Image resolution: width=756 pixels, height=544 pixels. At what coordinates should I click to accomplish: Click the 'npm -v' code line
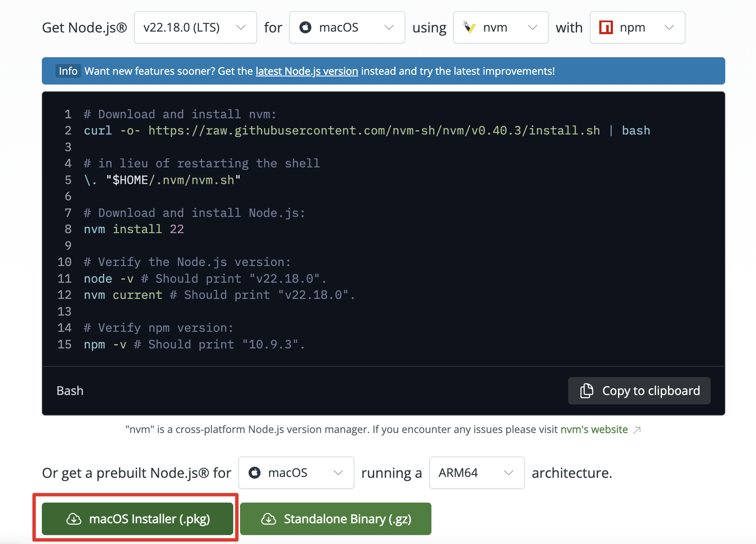click(x=194, y=344)
